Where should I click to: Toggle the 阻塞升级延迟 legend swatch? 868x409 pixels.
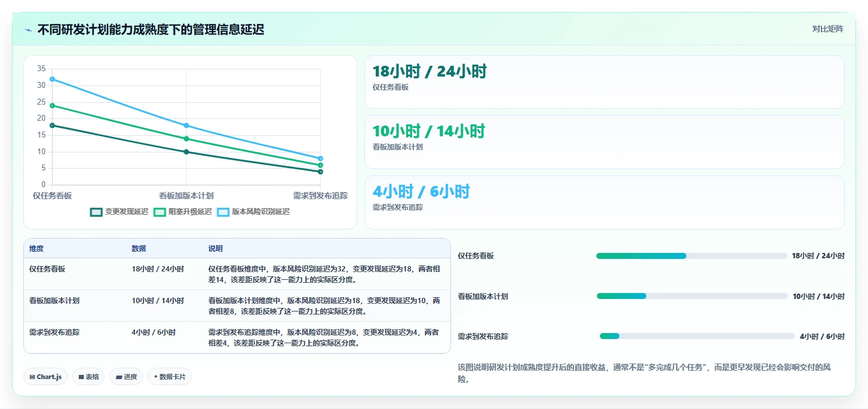[160, 212]
